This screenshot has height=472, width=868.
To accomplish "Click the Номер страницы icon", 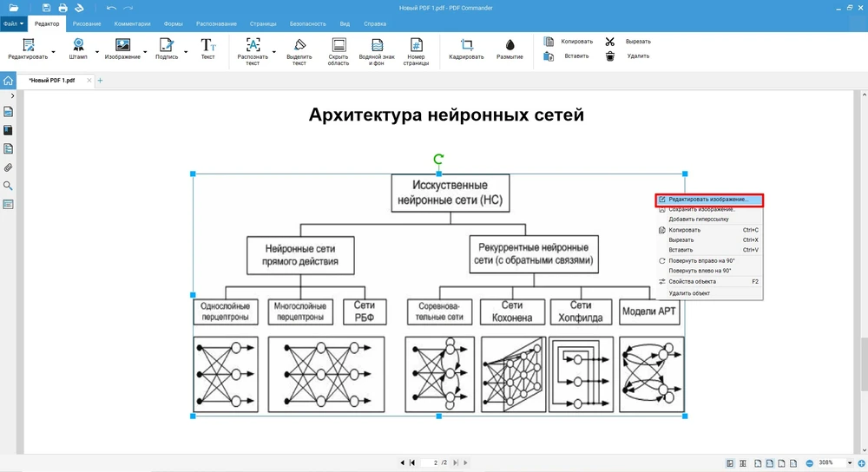I will pyautogui.click(x=416, y=49).
